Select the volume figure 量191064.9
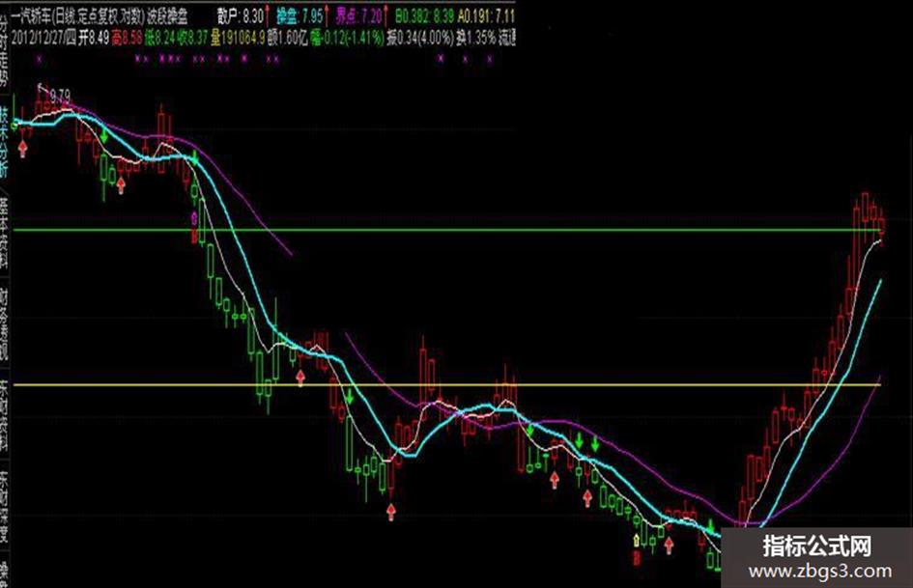 (238, 39)
